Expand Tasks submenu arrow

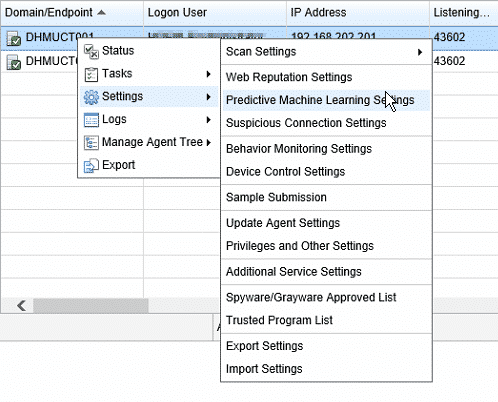[x=209, y=74]
